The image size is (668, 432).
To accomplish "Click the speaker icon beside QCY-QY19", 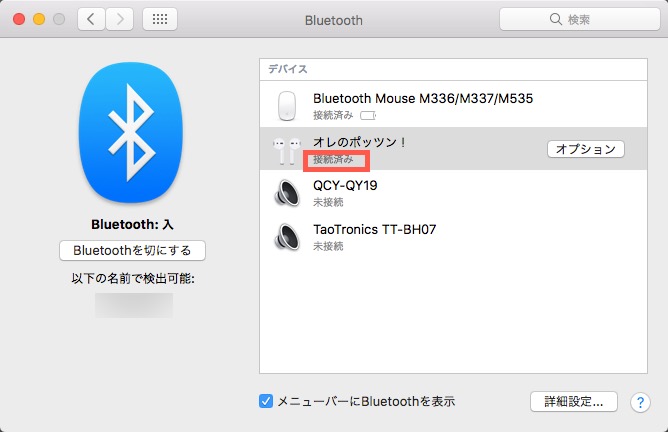I will point(287,193).
